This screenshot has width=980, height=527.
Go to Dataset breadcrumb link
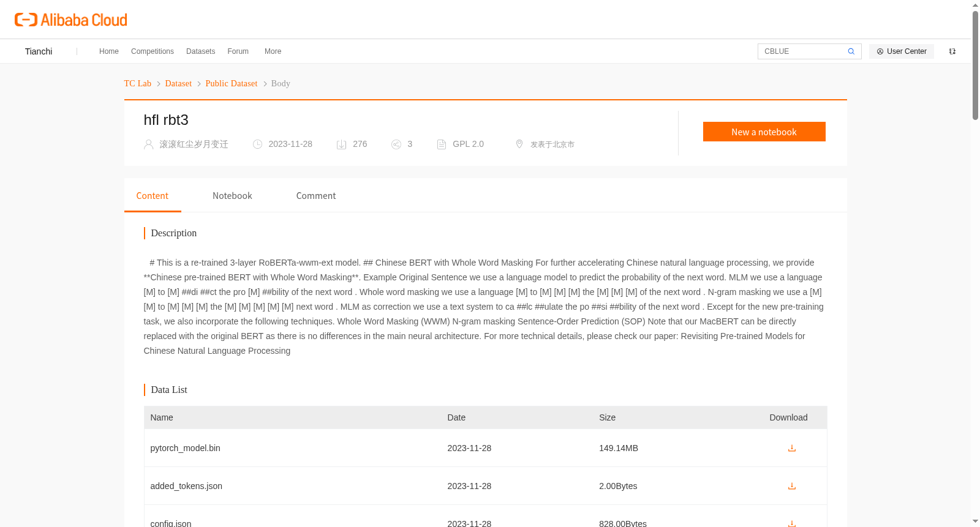[178, 84]
